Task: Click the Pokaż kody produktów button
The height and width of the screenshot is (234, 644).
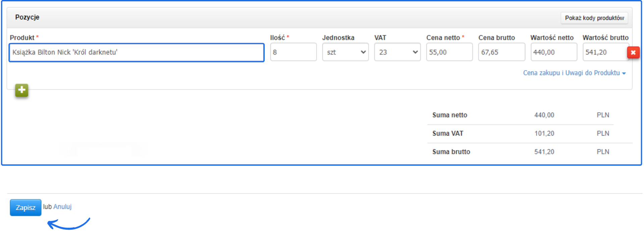Action: click(x=594, y=18)
